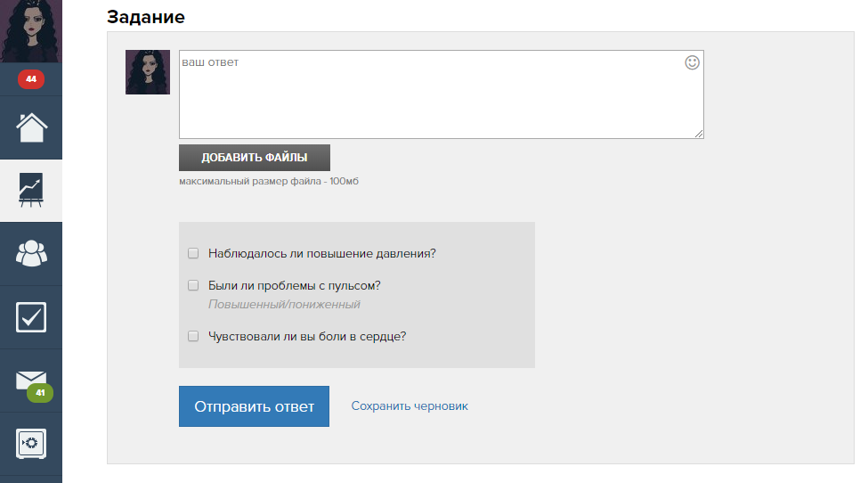Image resolution: width=868 pixels, height=483 pixels.
Task: Click the 'Повышенный/пониженный' hint text
Action: (x=284, y=305)
